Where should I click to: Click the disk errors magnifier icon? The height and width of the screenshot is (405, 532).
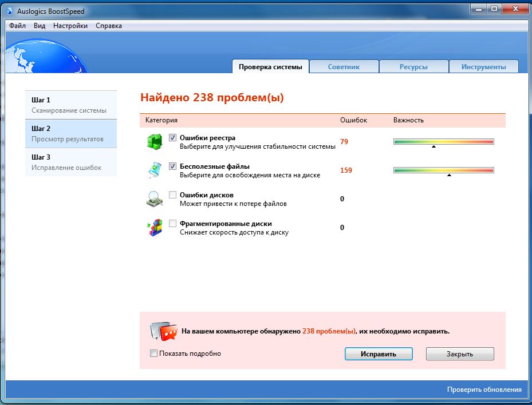pos(155,199)
